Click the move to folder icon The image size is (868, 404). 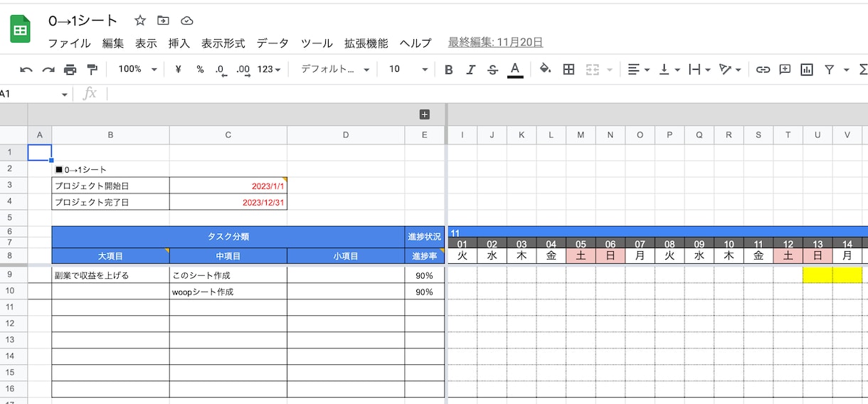coord(163,21)
